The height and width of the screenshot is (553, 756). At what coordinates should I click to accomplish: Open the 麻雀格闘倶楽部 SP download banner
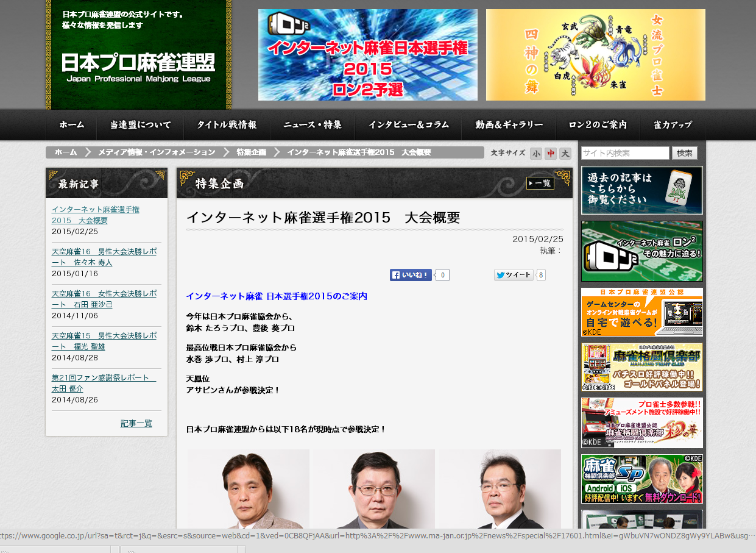click(641, 479)
